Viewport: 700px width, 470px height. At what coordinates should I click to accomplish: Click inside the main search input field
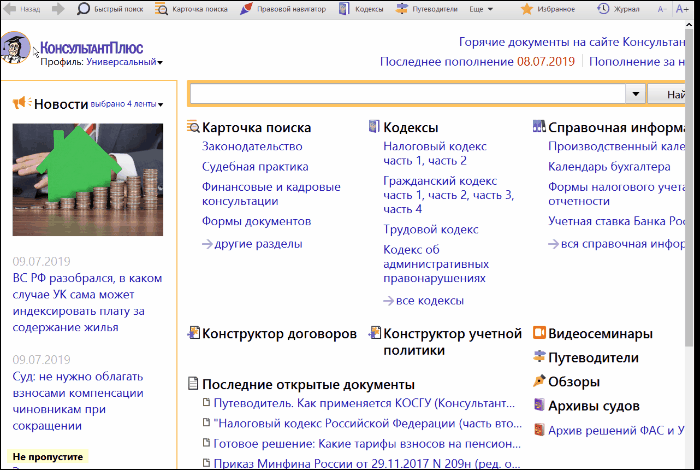(408, 94)
